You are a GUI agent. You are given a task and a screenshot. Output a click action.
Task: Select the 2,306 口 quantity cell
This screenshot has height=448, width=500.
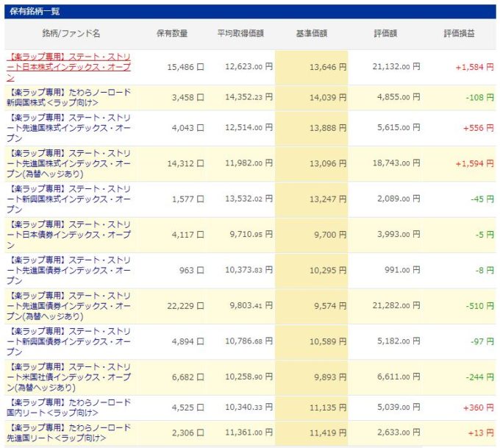(x=187, y=433)
